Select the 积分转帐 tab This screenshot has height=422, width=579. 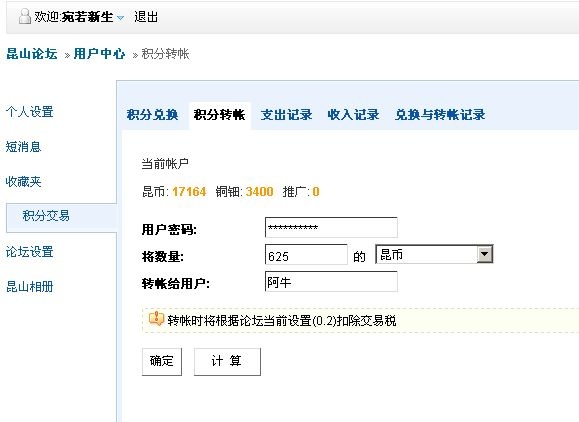220,114
